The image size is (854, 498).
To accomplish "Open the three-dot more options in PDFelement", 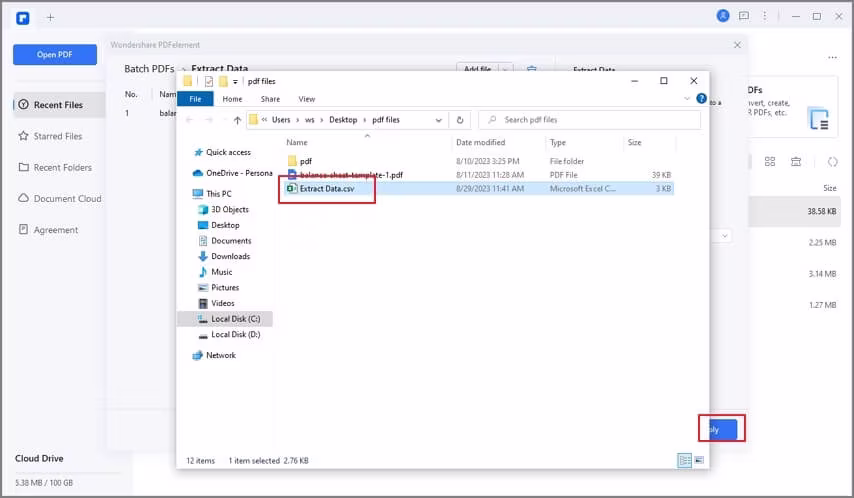I will 832,57.
